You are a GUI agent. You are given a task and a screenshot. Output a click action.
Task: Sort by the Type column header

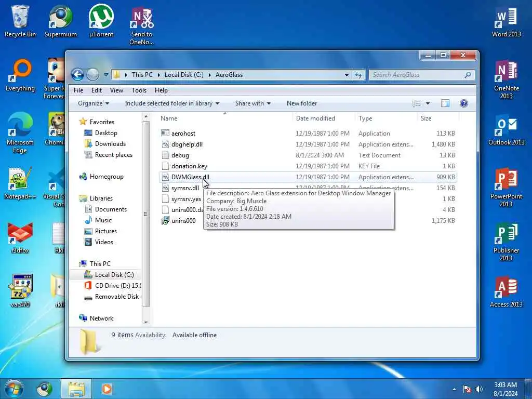tap(386, 118)
